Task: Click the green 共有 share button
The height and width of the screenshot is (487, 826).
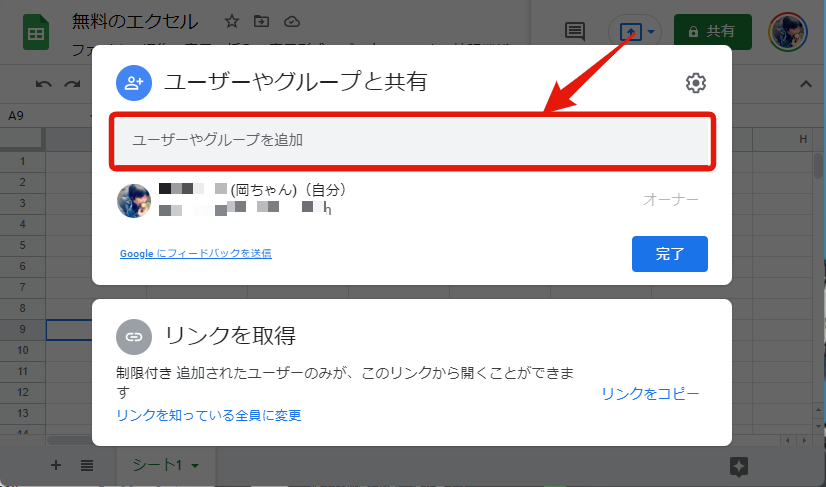Action: click(x=713, y=31)
